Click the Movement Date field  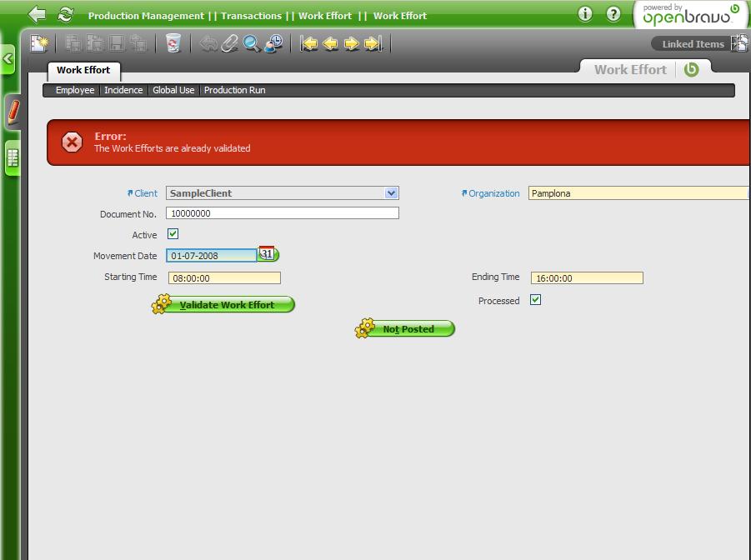point(211,255)
